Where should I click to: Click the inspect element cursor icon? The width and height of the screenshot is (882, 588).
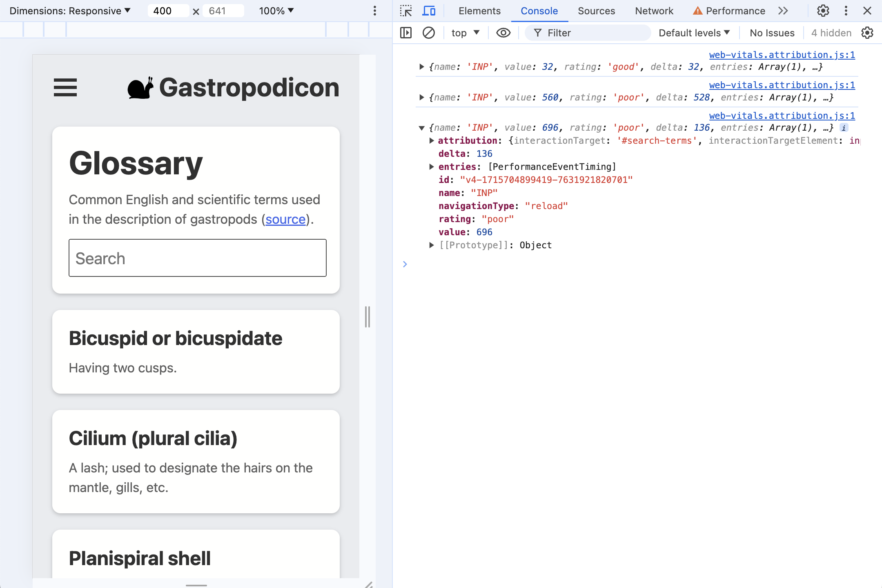(406, 11)
